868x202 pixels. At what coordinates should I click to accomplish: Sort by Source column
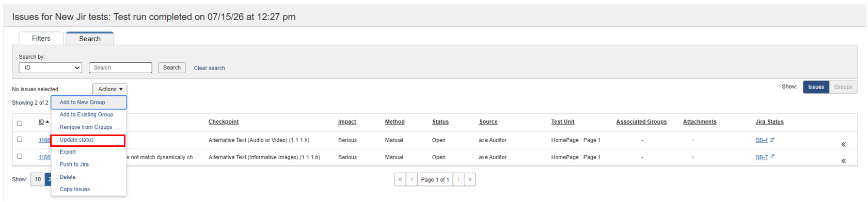tap(488, 122)
